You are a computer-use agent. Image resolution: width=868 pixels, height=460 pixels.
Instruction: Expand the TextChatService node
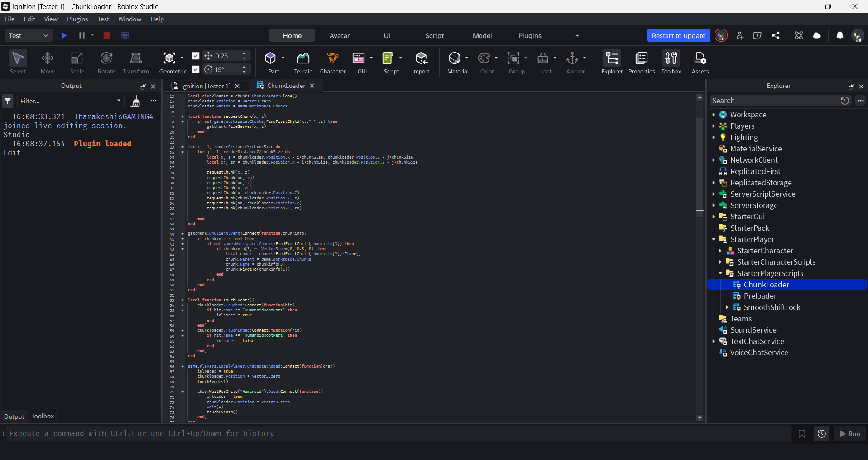tap(714, 341)
